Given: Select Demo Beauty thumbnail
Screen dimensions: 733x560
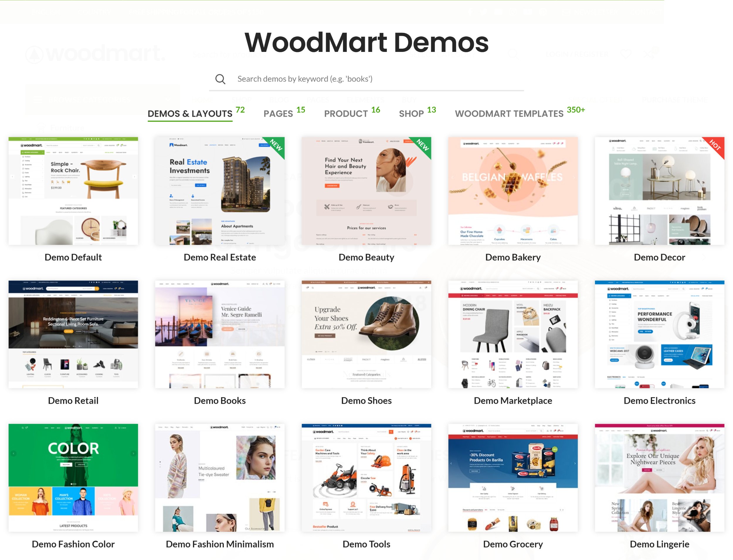Looking at the screenshot, I should pos(366,191).
